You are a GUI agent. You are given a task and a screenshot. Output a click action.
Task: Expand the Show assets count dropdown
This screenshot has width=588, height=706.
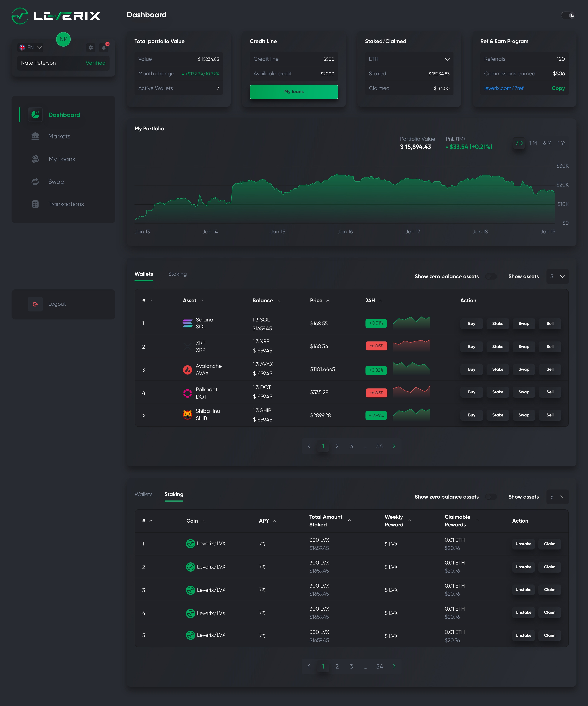coord(557,276)
